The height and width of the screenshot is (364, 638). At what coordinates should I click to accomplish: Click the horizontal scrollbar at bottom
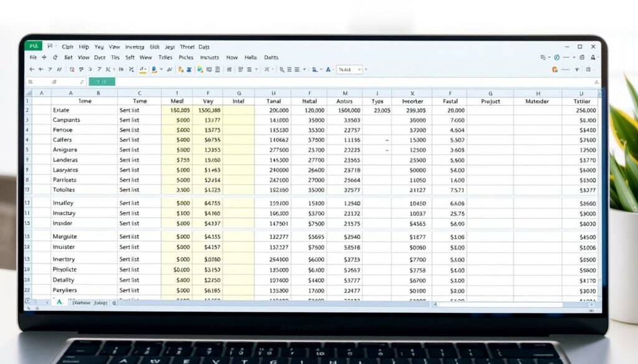[x=498, y=304]
